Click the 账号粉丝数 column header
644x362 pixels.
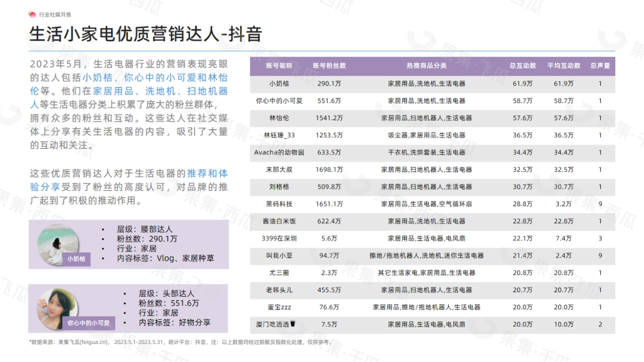[x=329, y=66]
